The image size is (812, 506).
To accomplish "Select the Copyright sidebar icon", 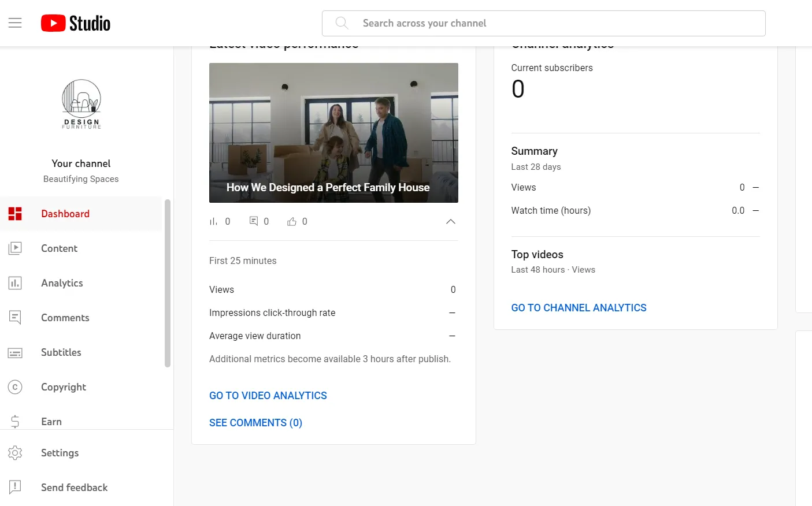I will pyautogui.click(x=15, y=386).
